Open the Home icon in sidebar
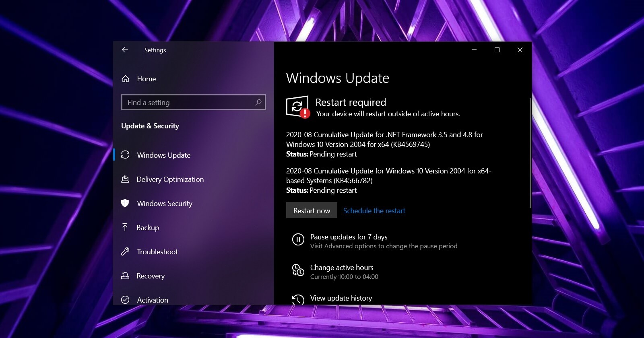This screenshot has height=338, width=644. click(x=126, y=79)
